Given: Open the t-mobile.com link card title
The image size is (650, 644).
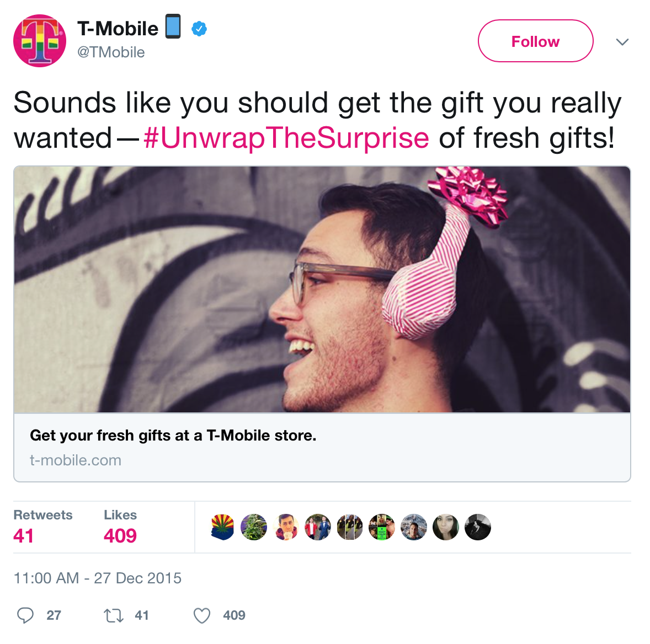Looking at the screenshot, I should (x=173, y=435).
